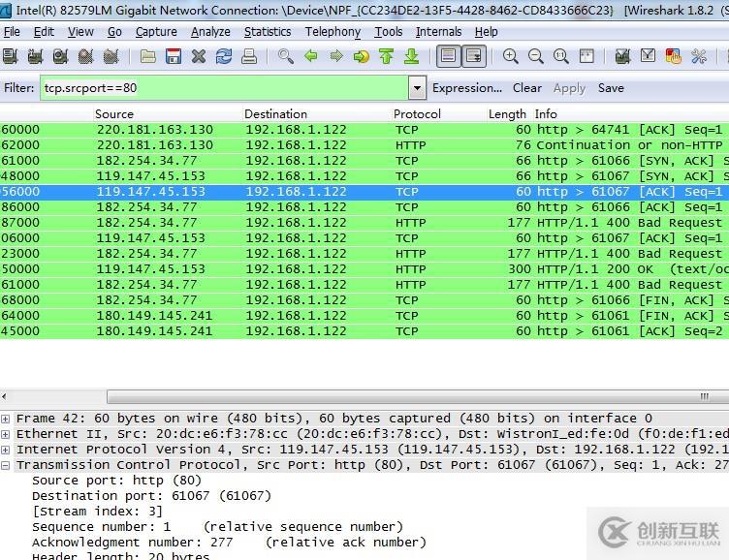
Task: Open the Statistics menu
Action: (268, 32)
